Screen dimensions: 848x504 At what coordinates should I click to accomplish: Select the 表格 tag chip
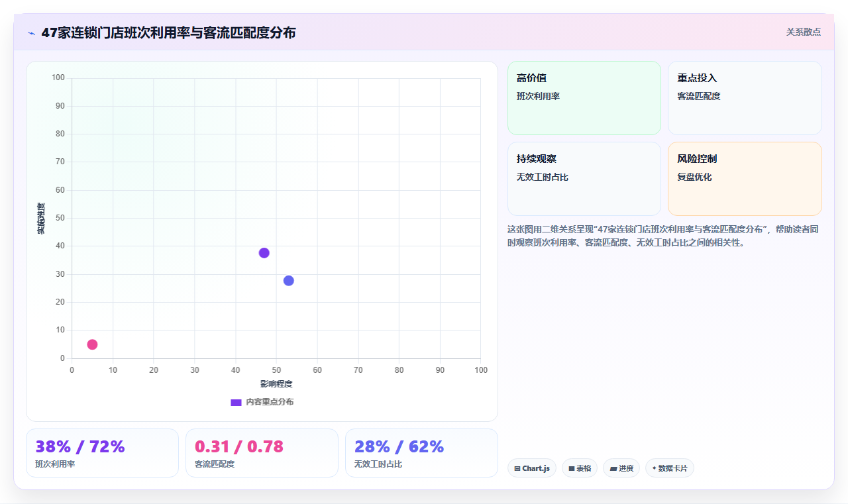580,468
